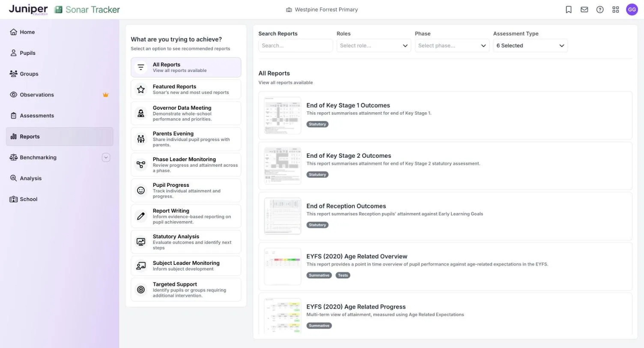
Task: Open End of Reception Outcomes thumbnail
Action: click(x=283, y=216)
